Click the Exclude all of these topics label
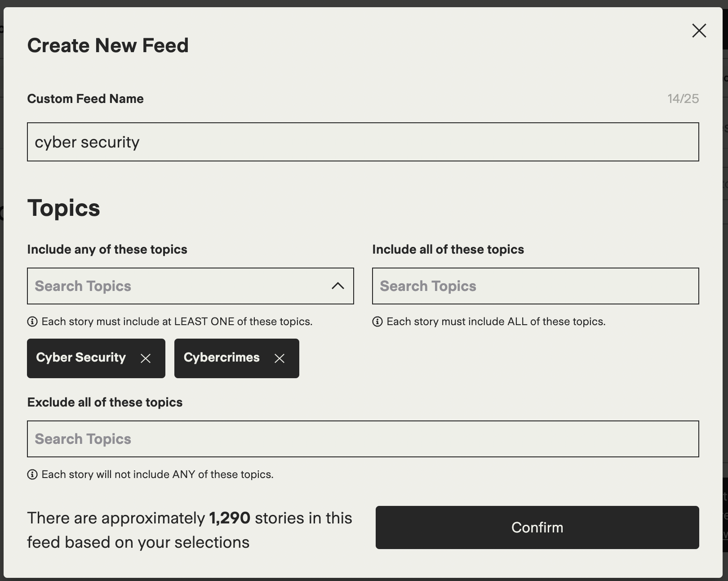728x581 pixels. point(105,402)
